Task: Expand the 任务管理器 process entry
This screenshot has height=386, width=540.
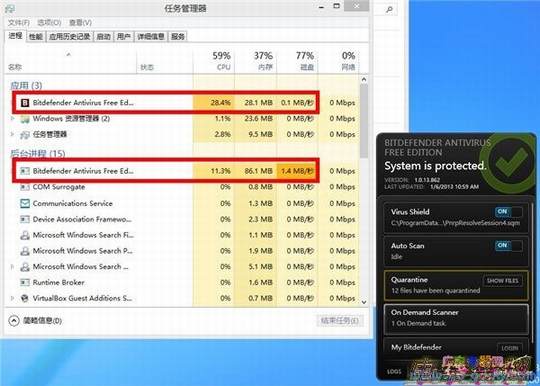Action: 12,134
